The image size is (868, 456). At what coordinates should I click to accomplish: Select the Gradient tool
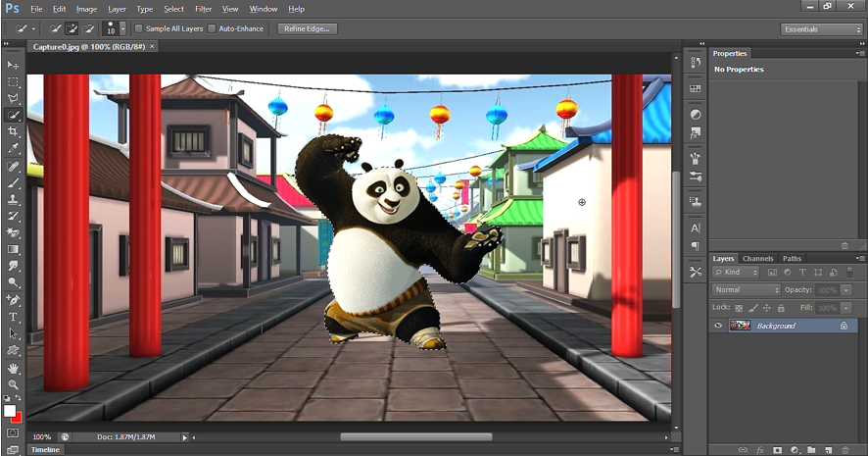pos(13,249)
